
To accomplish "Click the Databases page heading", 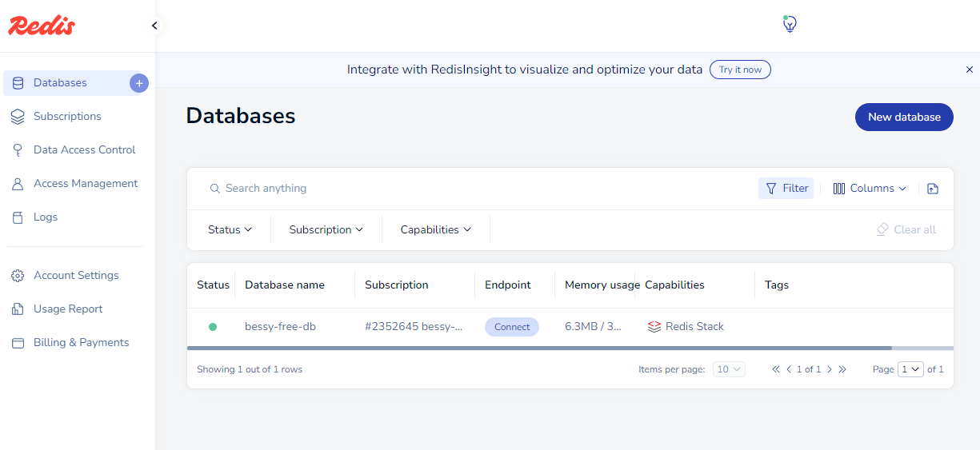I will (241, 116).
